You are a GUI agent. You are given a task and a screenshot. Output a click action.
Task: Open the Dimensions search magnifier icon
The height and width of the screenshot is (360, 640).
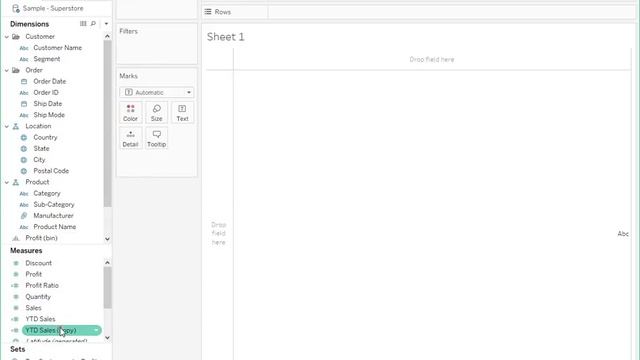point(93,24)
